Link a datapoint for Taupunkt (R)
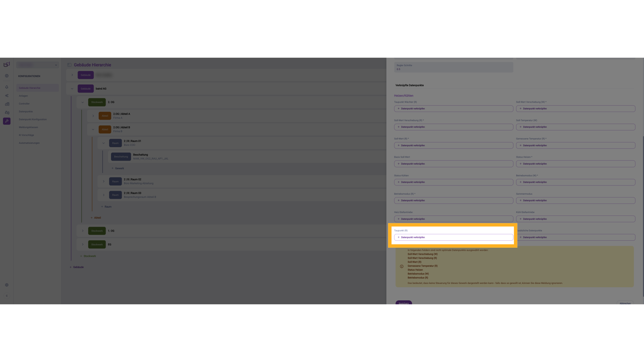The image size is (644, 362). [x=453, y=237]
